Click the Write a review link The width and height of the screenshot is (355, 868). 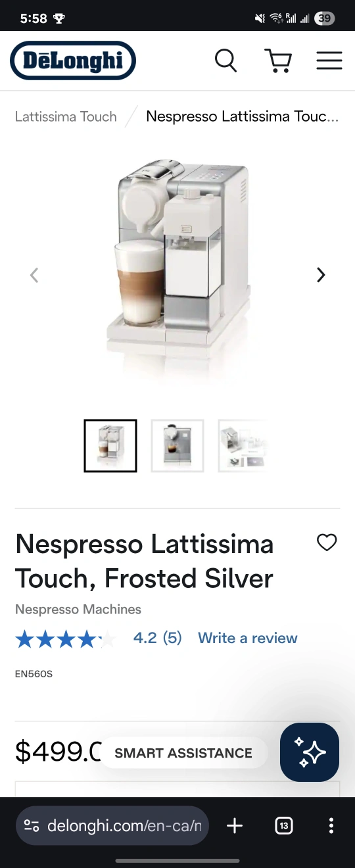[248, 638]
